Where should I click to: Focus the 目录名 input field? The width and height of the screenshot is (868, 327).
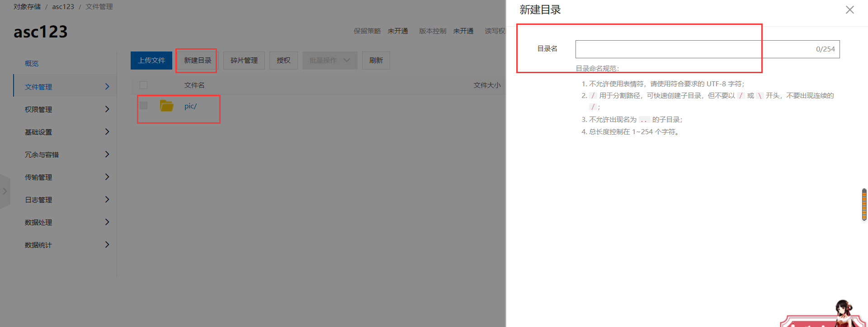point(708,49)
